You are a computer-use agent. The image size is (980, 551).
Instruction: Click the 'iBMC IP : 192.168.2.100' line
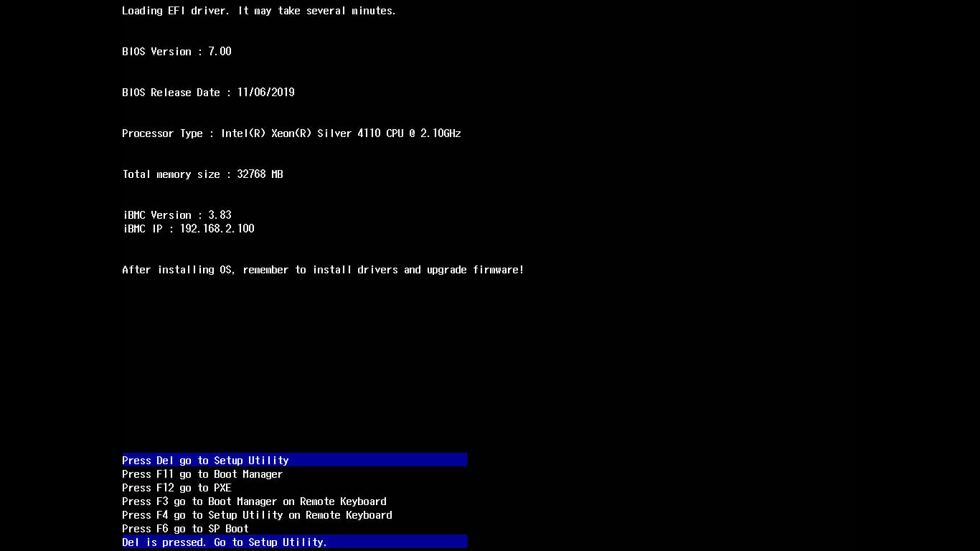click(x=188, y=229)
